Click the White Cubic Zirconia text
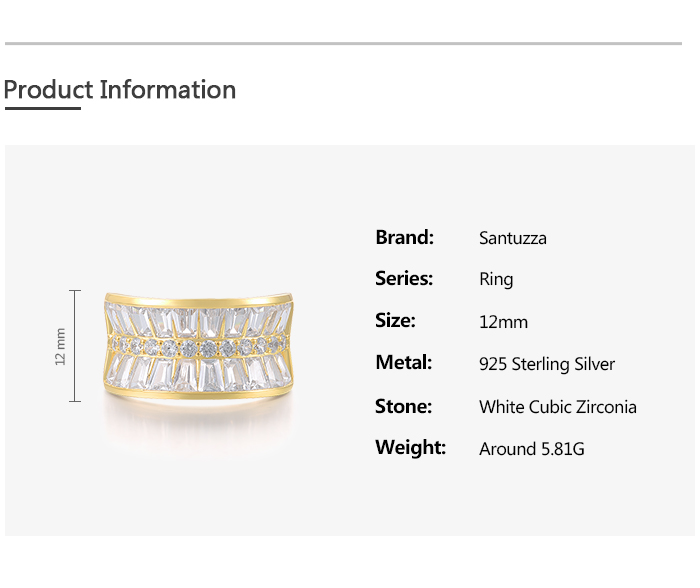 pos(557,407)
